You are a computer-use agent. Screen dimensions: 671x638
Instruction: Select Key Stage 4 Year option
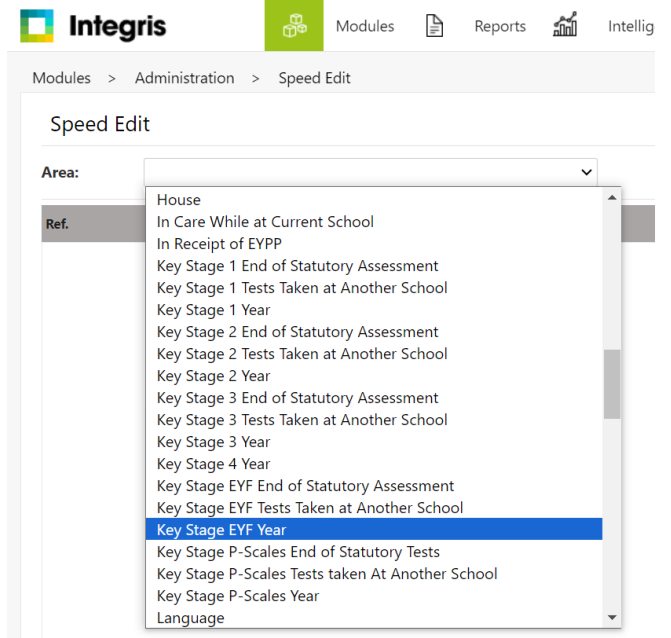click(x=213, y=464)
